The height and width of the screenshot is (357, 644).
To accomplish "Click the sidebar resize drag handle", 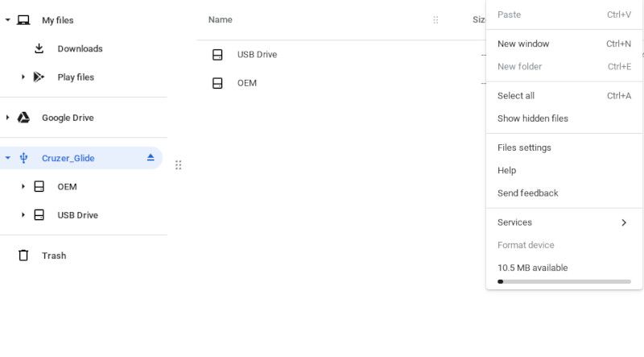I will pyautogui.click(x=179, y=165).
